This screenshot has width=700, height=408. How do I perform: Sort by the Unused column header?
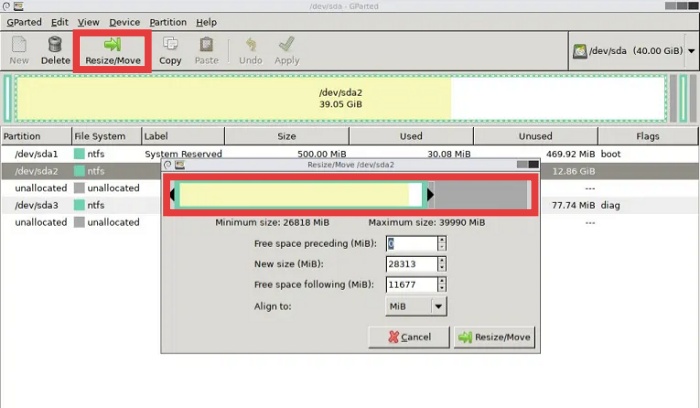point(536,136)
